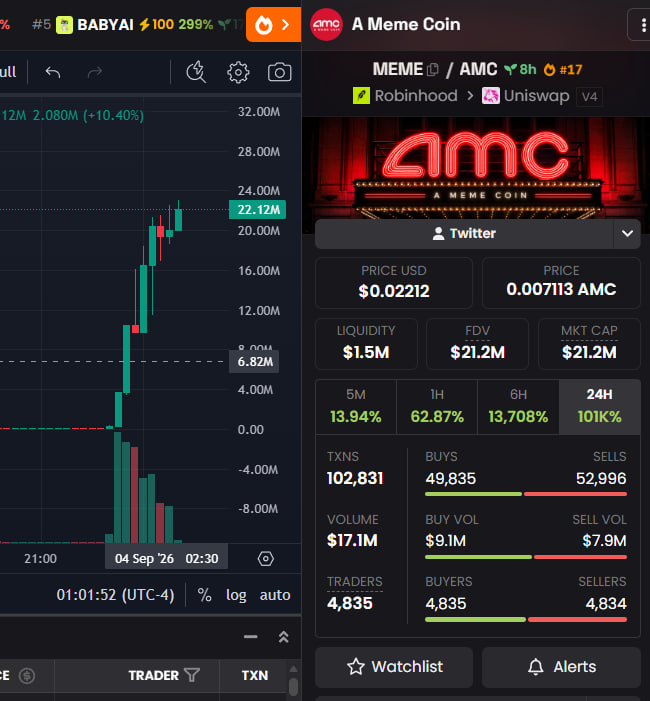Open the three-dot menu beside A Meme Coin
This screenshot has width=650, height=701.
point(643,25)
